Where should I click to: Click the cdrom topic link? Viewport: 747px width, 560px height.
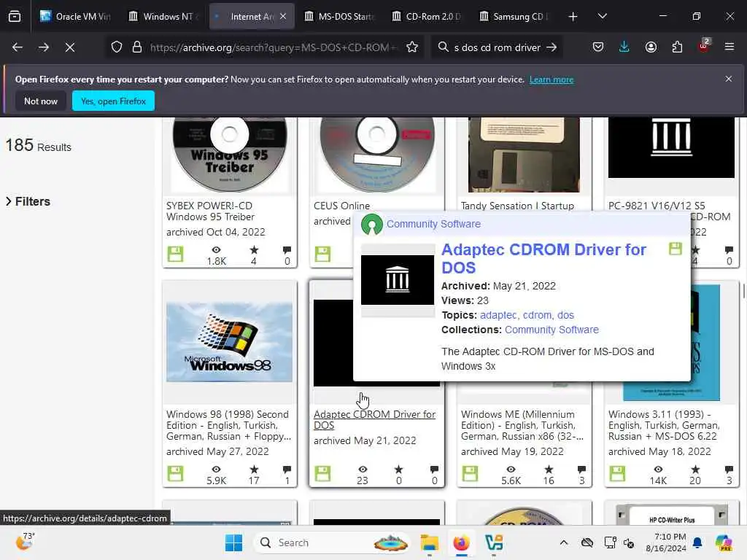pyautogui.click(x=537, y=315)
